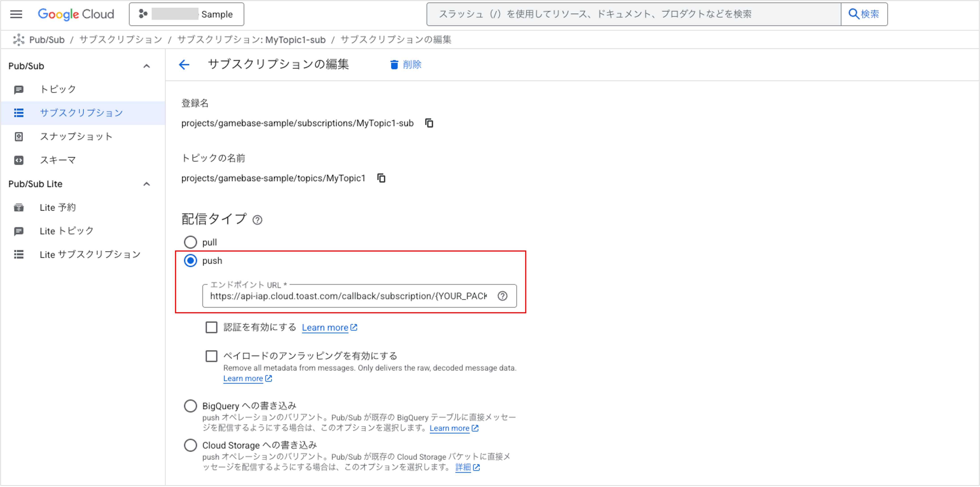
Task: Select BigQuery への書き込み option
Action: 191,406
